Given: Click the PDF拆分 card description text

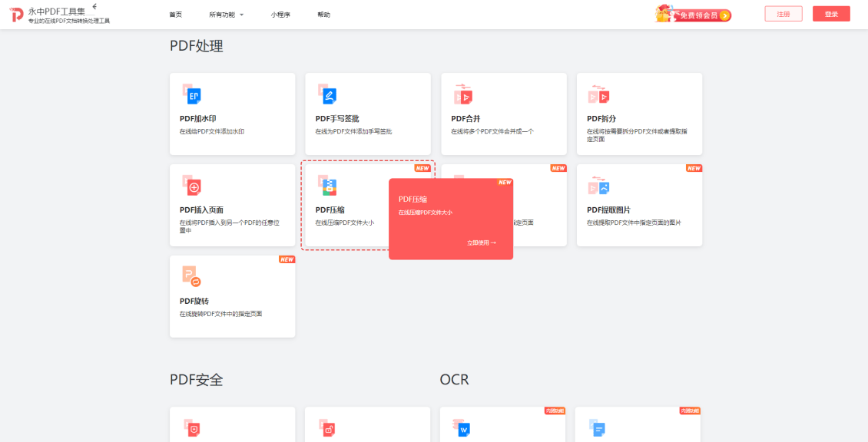Looking at the screenshot, I should 637,135.
